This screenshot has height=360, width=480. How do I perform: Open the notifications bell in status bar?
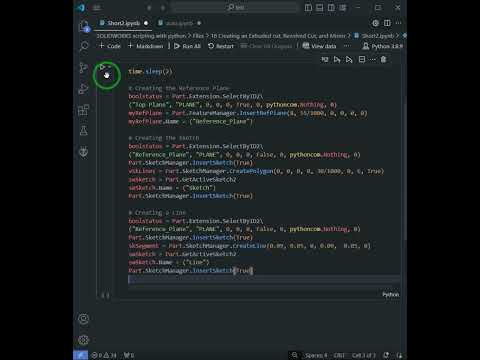(399, 355)
